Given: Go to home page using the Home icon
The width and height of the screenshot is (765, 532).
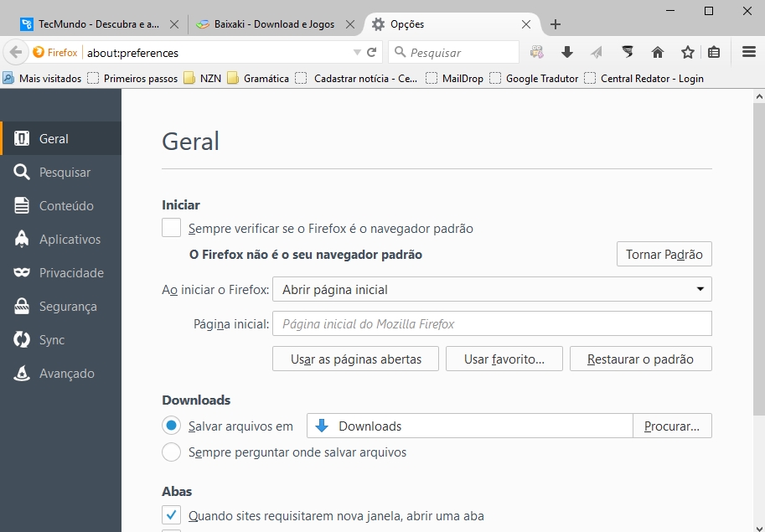Looking at the screenshot, I should coord(657,52).
